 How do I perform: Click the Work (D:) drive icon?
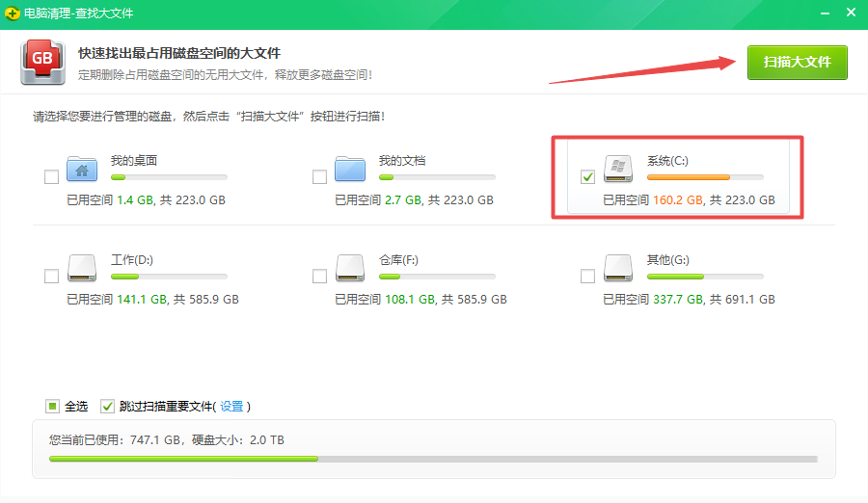point(82,269)
